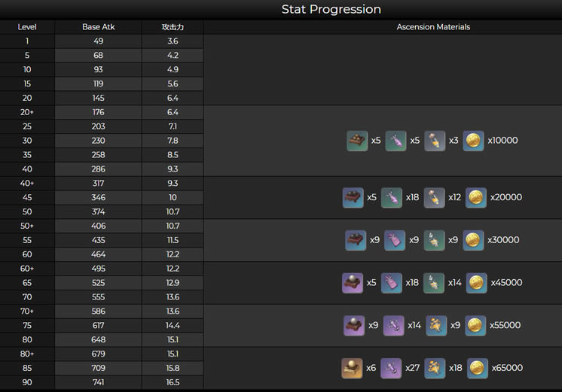Click the purple arrowhead icon with x27

click(391, 368)
